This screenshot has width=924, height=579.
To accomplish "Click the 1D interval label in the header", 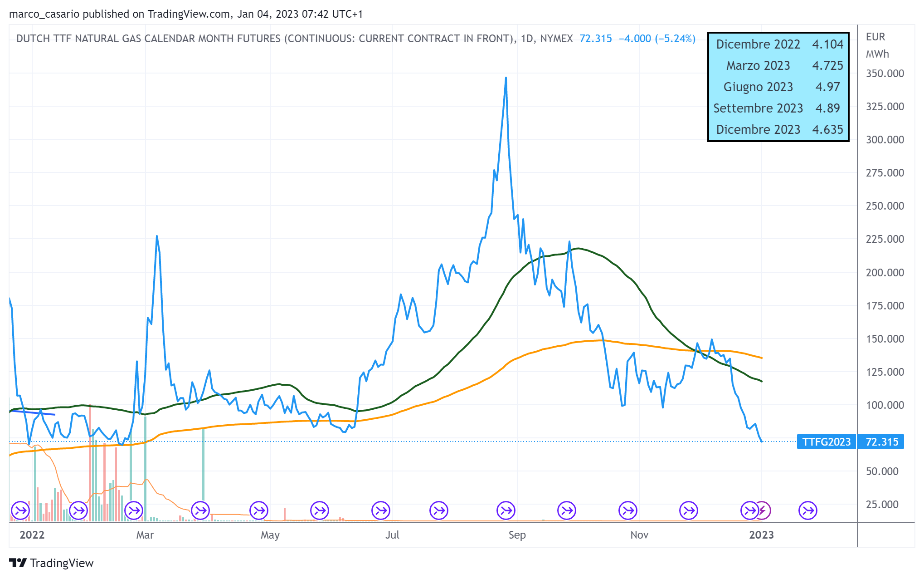I will 527,39.
